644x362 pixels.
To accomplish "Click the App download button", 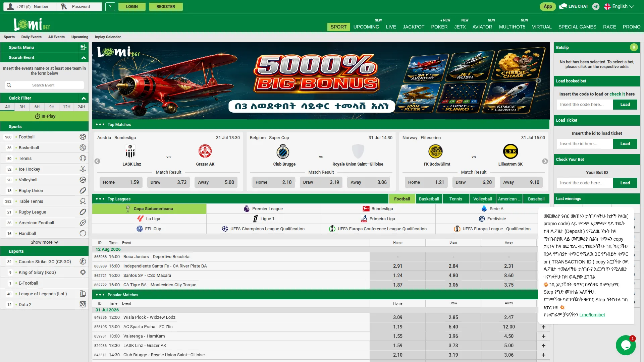I will click(x=548, y=6).
